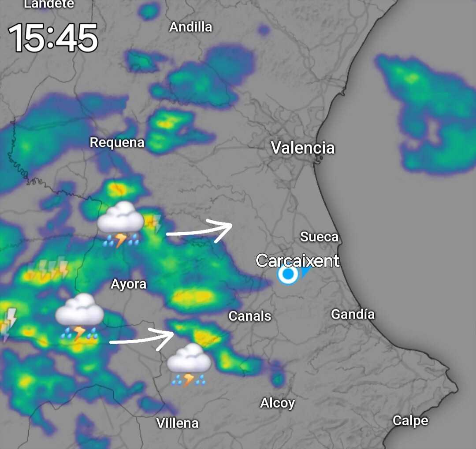Click the Sueca town label
Viewport: 476px width, 449px height.
coord(319,237)
